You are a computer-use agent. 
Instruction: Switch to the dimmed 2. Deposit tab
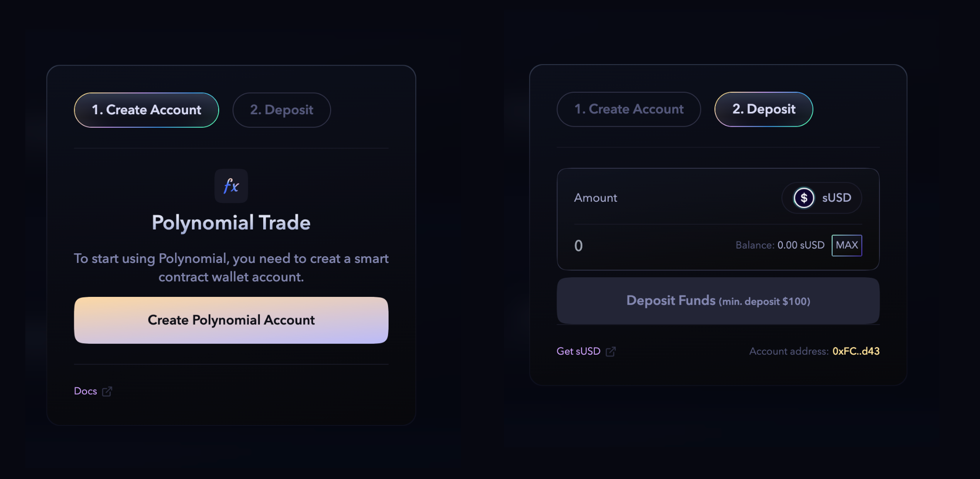point(281,110)
